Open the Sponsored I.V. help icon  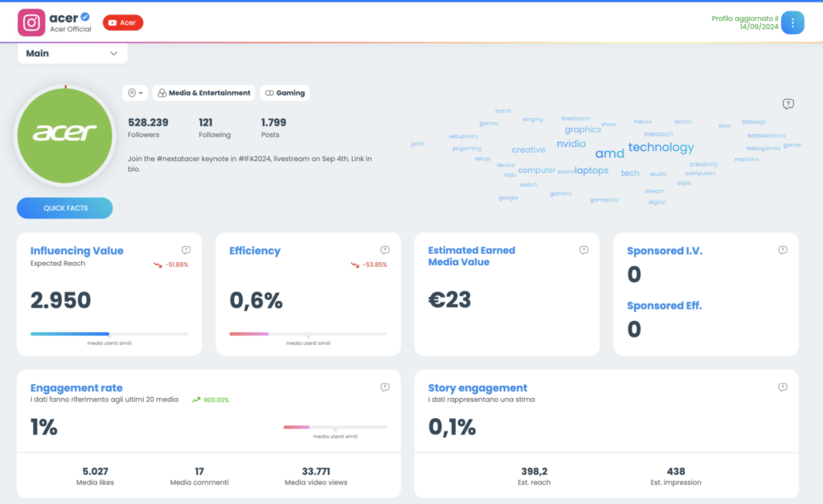click(783, 250)
